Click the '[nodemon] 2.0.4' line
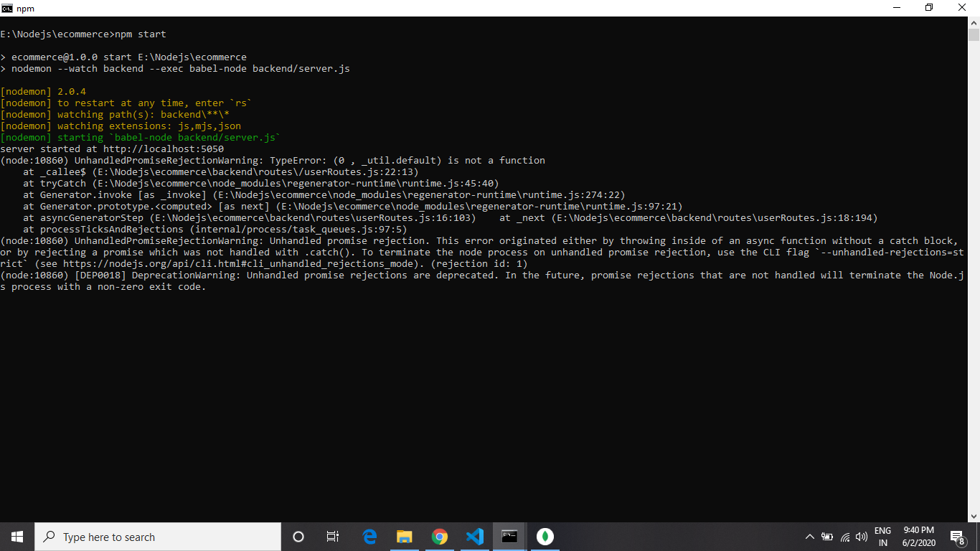980x551 pixels. point(43,91)
